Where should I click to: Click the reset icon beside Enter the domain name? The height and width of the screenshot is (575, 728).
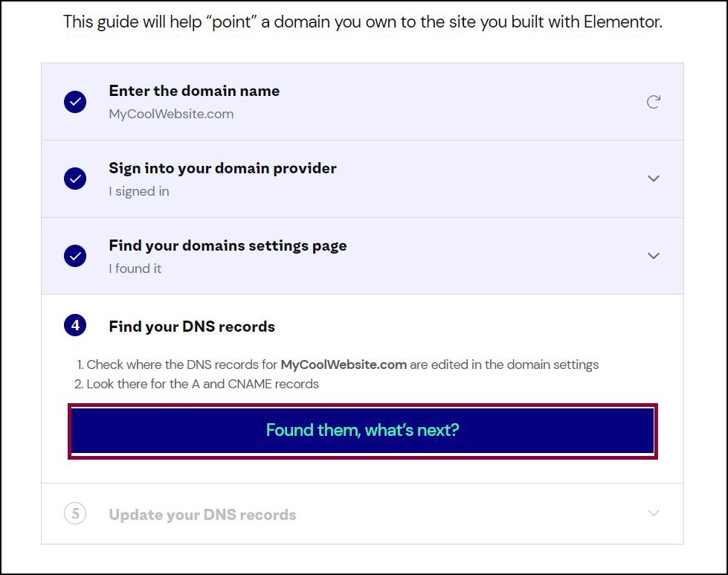pos(653,102)
